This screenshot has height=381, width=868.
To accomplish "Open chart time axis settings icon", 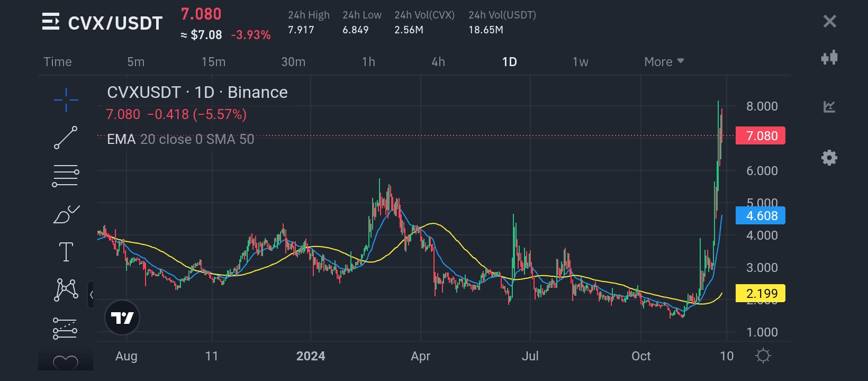I will 763,356.
